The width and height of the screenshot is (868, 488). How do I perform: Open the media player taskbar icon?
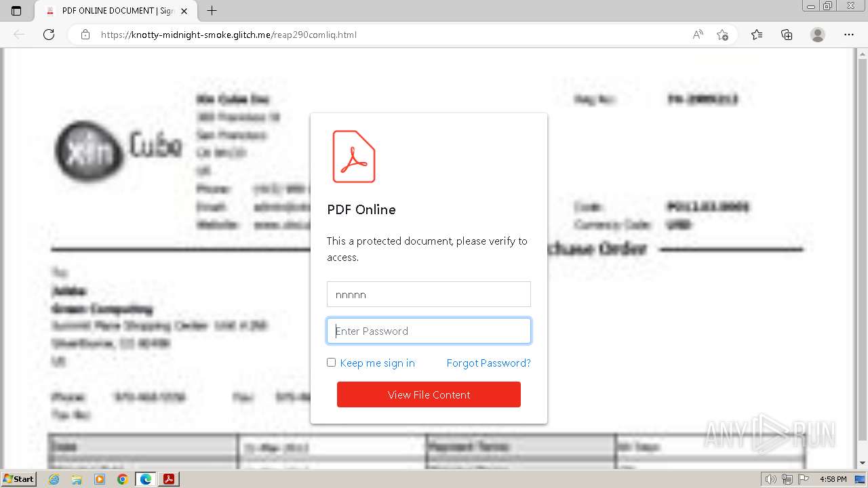tap(100, 479)
